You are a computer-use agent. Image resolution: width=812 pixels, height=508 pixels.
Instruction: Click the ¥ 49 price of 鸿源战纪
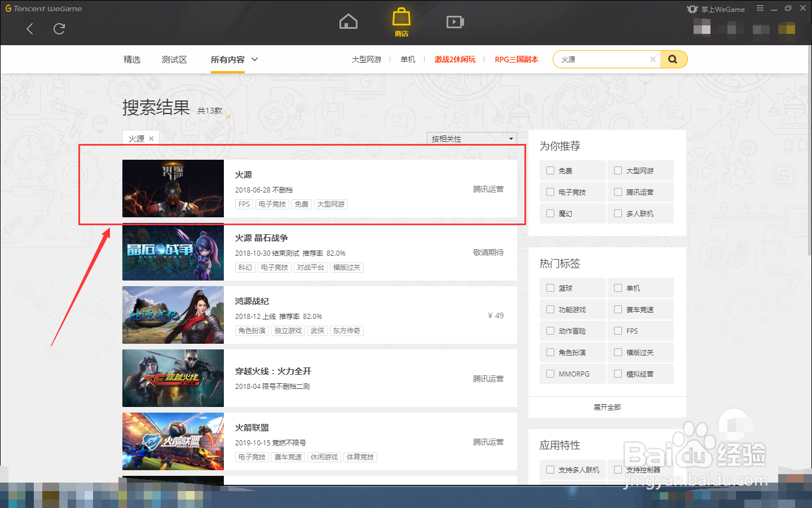pyautogui.click(x=496, y=316)
